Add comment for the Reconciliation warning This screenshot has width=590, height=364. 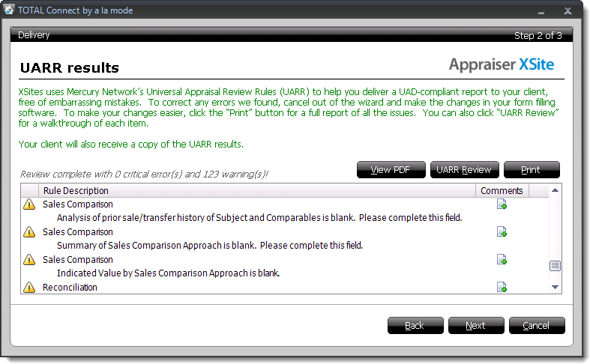pyautogui.click(x=502, y=288)
